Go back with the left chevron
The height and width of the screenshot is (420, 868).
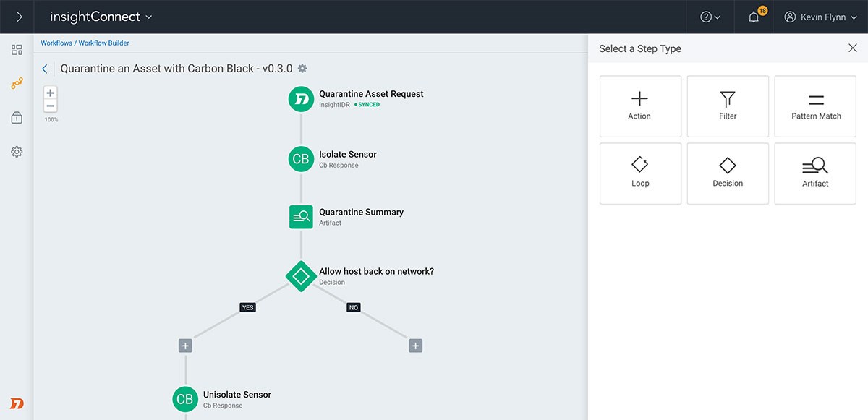[x=45, y=69]
